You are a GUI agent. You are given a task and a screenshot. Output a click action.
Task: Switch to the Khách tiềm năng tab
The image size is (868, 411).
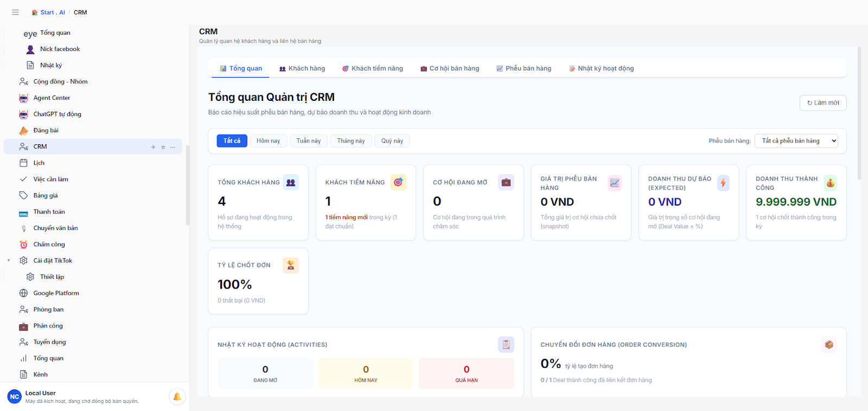pos(373,68)
